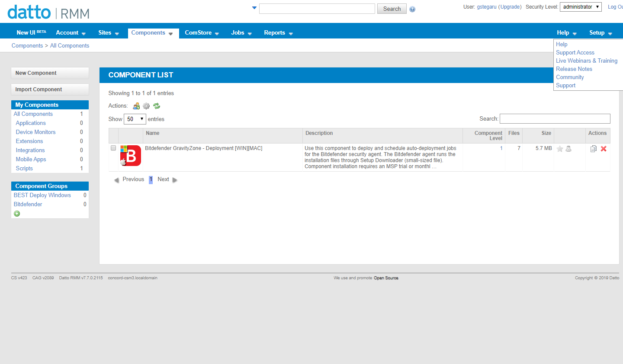Tick the checkbox for the Bitdefender GravityZone row
Screen dimensions: 623x364
pyautogui.click(x=113, y=148)
